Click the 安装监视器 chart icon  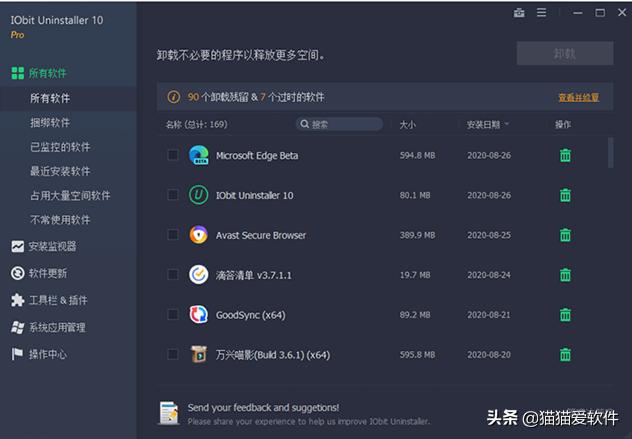tap(17, 246)
